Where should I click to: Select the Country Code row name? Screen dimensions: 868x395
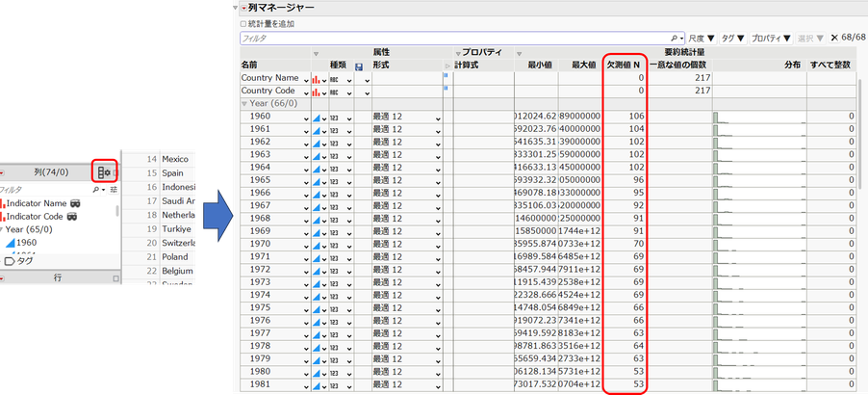click(268, 91)
